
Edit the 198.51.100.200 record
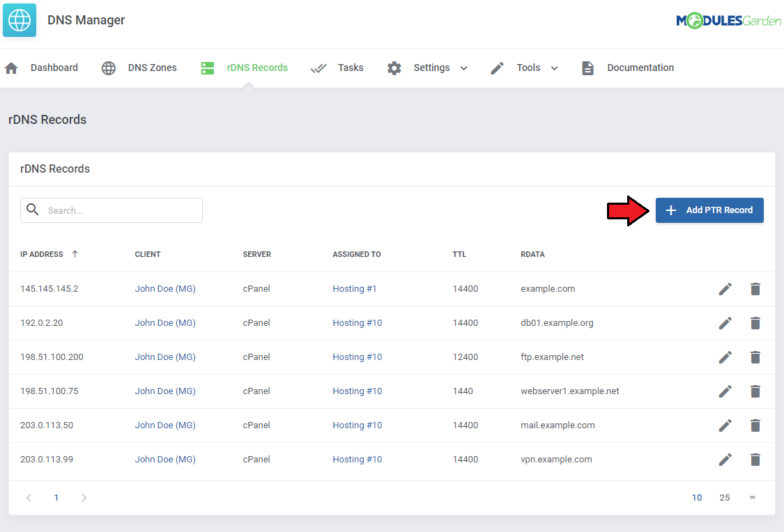point(725,357)
